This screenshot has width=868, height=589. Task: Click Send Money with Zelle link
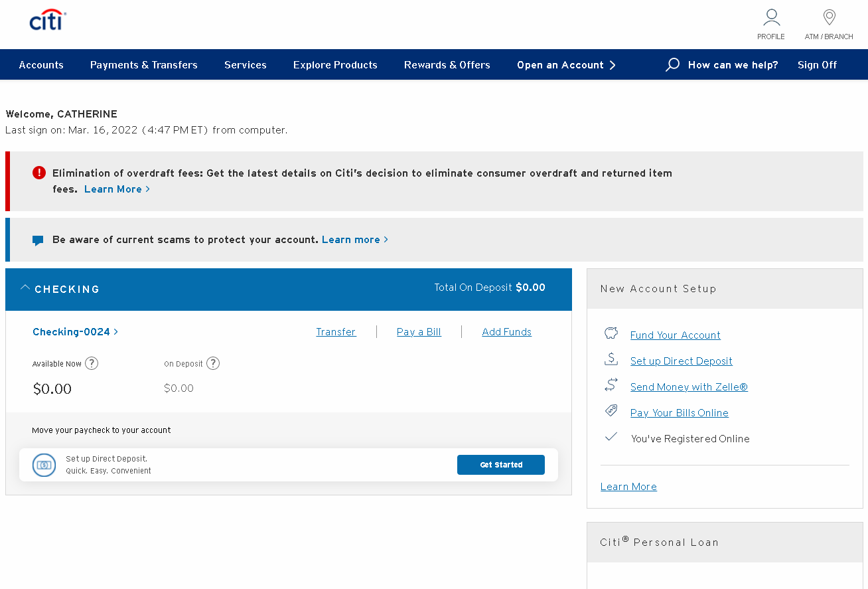(689, 387)
